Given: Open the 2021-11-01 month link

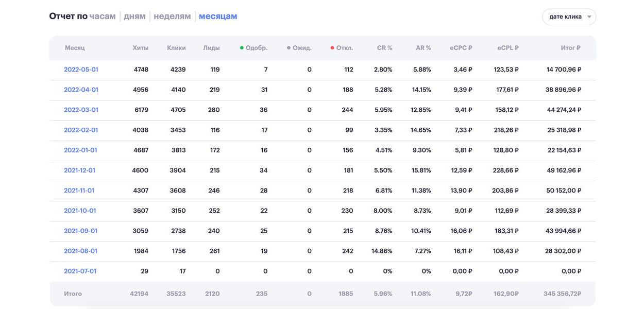Looking at the screenshot, I should [79, 191].
